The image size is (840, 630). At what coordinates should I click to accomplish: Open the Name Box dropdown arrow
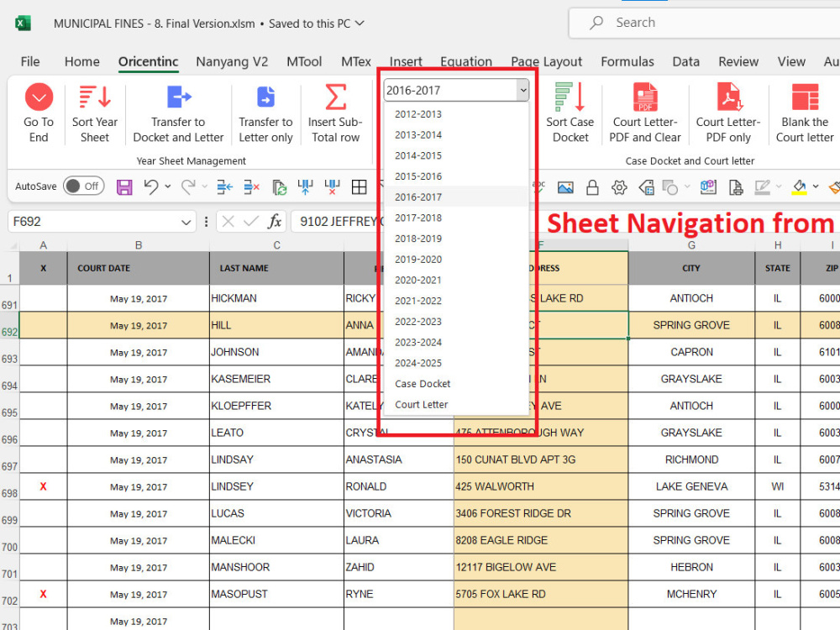click(186, 222)
